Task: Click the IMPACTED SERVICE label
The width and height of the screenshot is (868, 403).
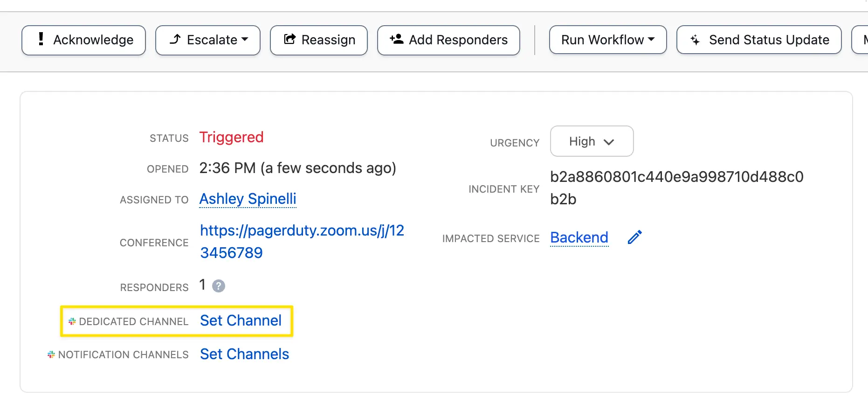Action: click(x=491, y=238)
